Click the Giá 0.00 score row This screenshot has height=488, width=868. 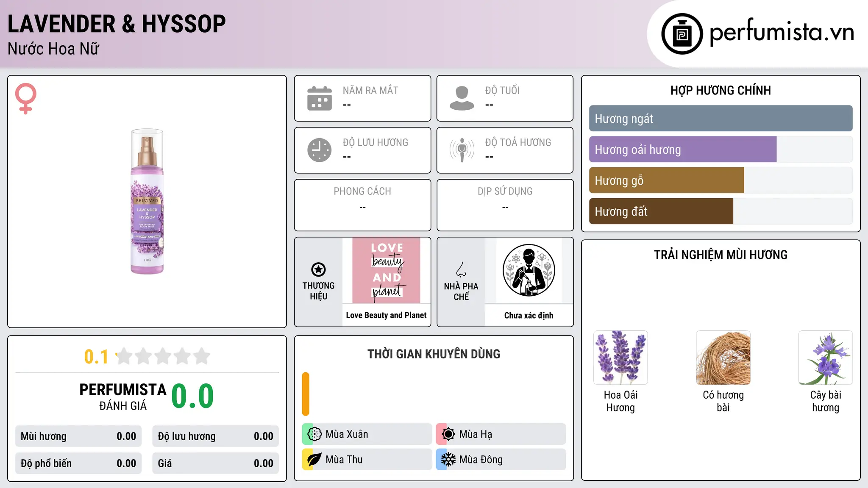[x=215, y=463]
